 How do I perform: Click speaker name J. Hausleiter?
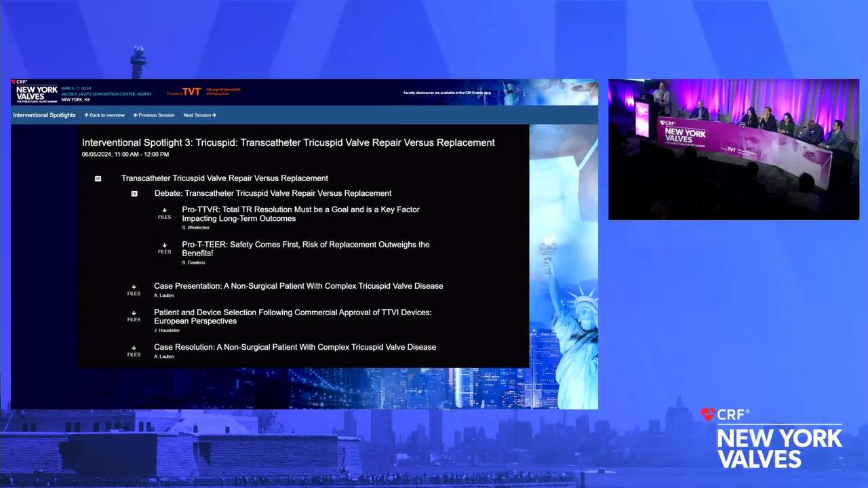coord(167,330)
